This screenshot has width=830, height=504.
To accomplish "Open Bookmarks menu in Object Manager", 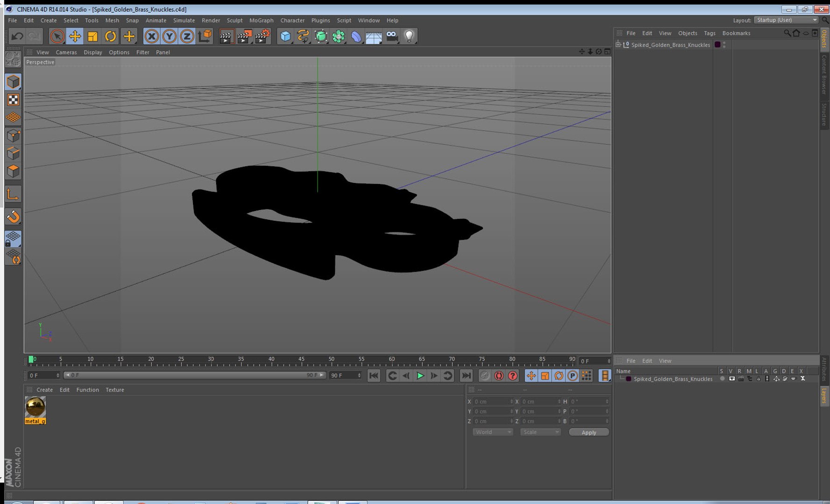I will tap(736, 33).
